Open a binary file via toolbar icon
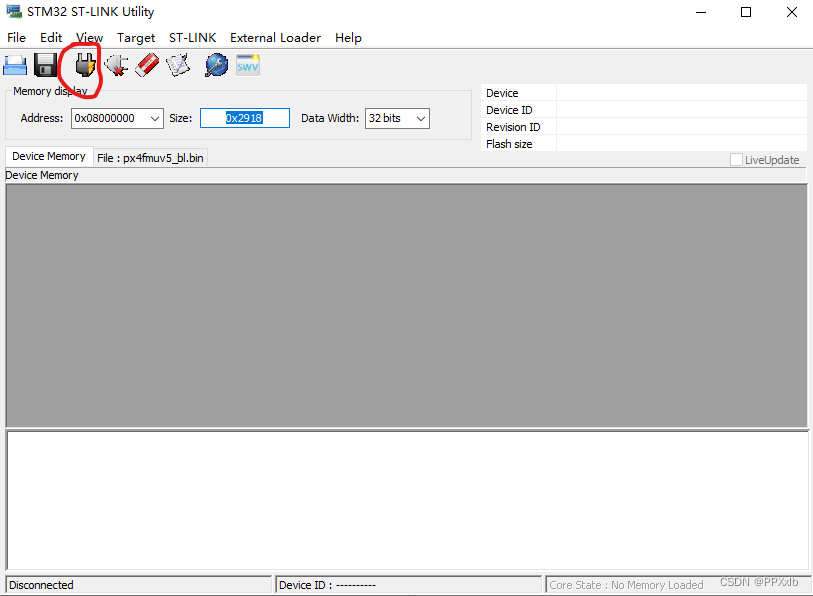Image resolution: width=813 pixels, height=596 pixels. (14, 64)
